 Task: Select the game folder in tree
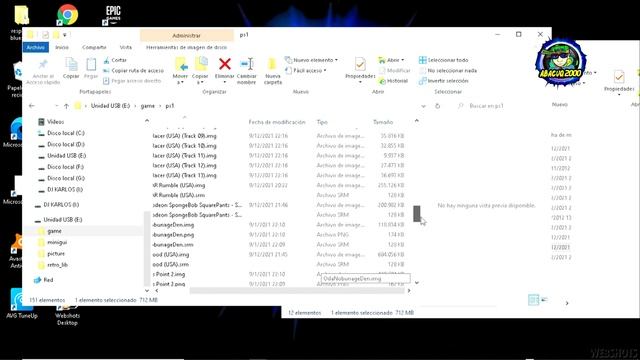click(x=54, y=231)
